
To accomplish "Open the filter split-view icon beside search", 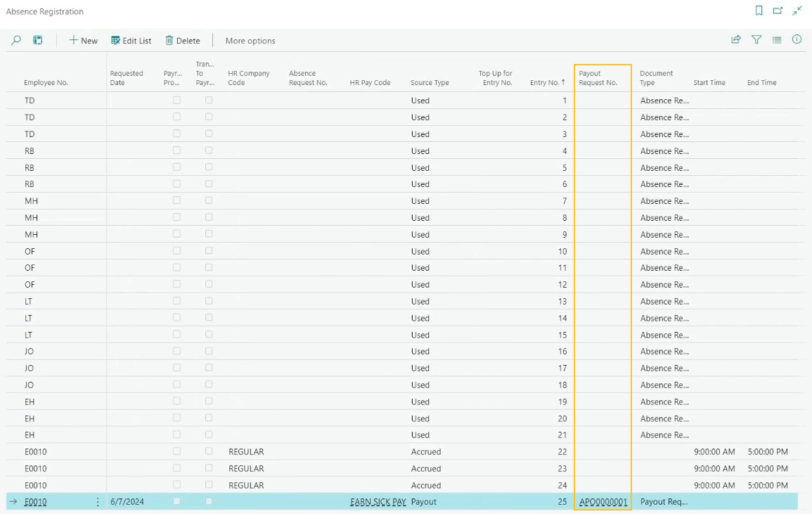I will click(x=37, y=40).
